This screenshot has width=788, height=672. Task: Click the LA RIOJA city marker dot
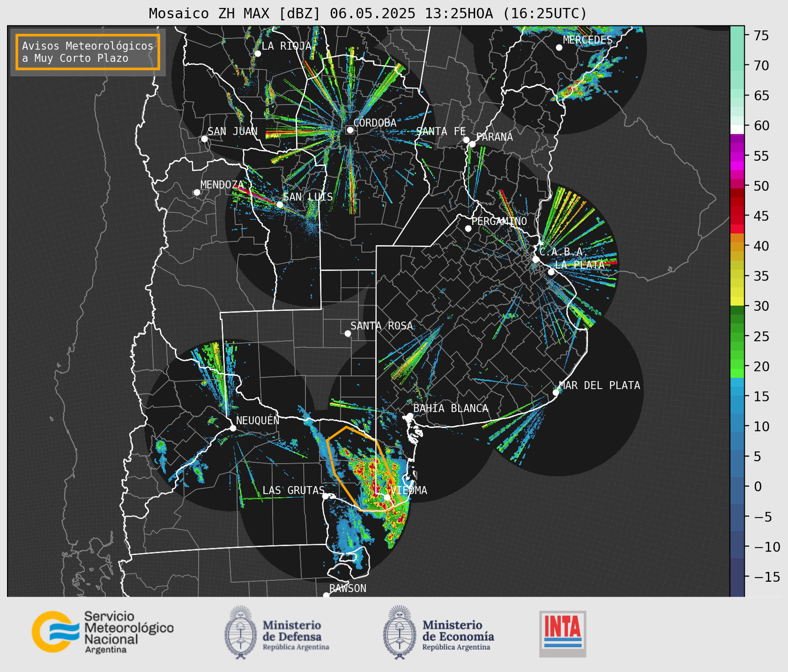[x=257, y=54]
